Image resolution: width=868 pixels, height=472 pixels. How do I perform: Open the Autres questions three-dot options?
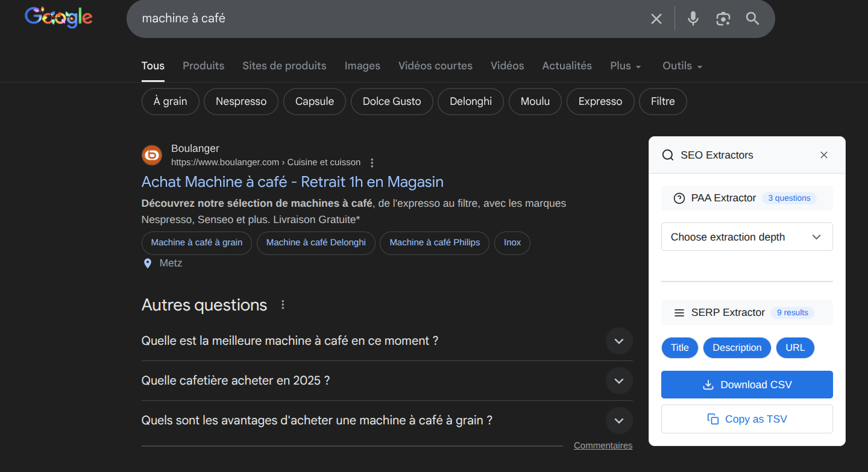click(283, 305)
